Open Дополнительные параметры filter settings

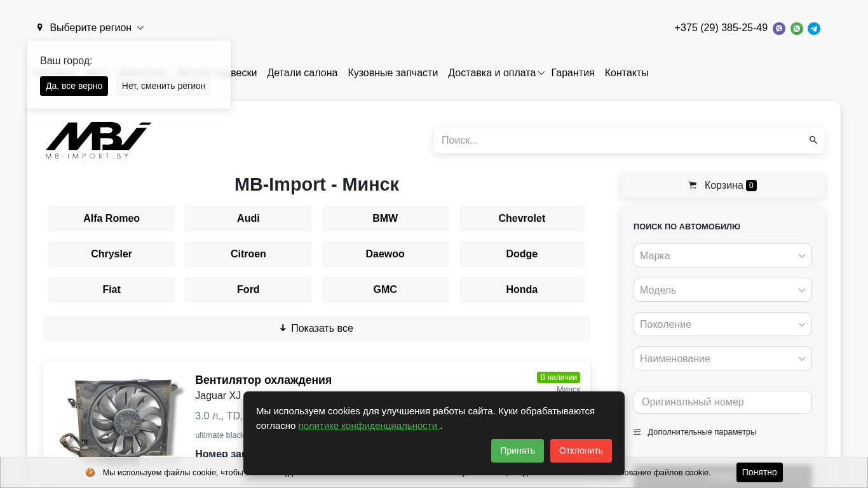pyautogui.click(x=695, y=432)
